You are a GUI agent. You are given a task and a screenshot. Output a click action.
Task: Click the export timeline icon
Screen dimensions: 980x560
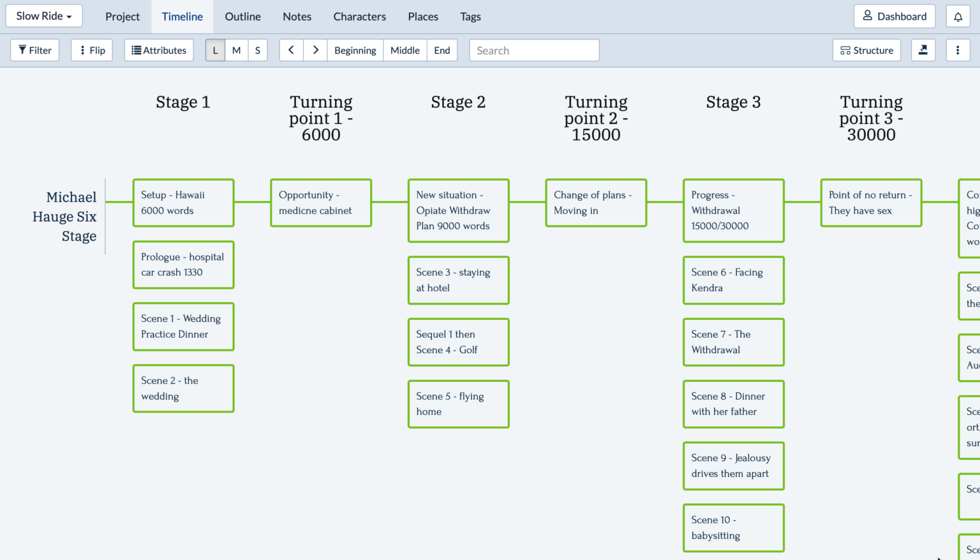coord(923,50)
